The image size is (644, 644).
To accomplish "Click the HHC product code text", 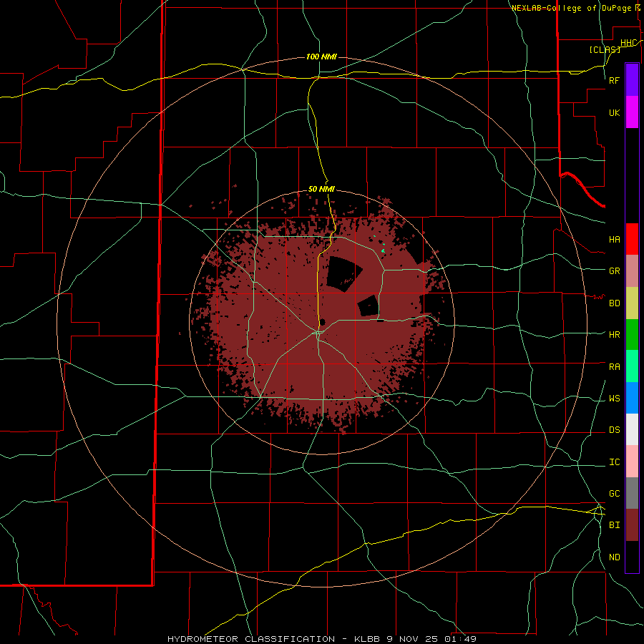I will point(629,43).
